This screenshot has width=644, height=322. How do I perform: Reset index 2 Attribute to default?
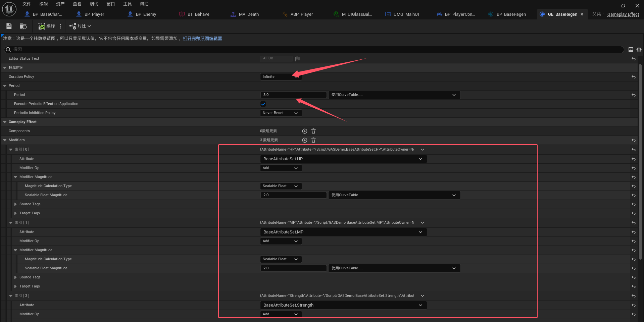(634, 305)
